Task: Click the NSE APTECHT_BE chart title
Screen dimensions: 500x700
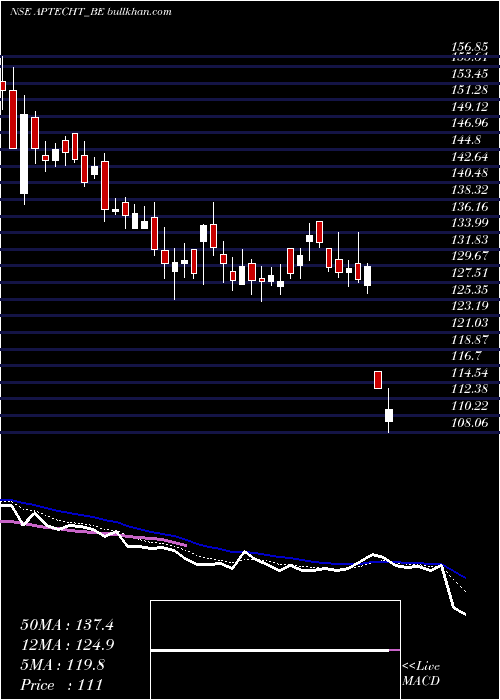Action: point(91,12)
